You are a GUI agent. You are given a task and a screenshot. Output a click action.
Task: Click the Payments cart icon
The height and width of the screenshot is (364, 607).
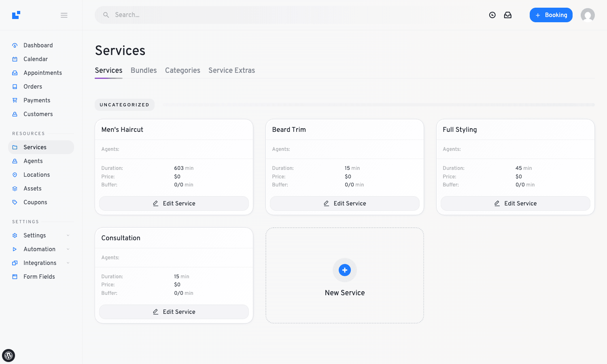point(15,100)
